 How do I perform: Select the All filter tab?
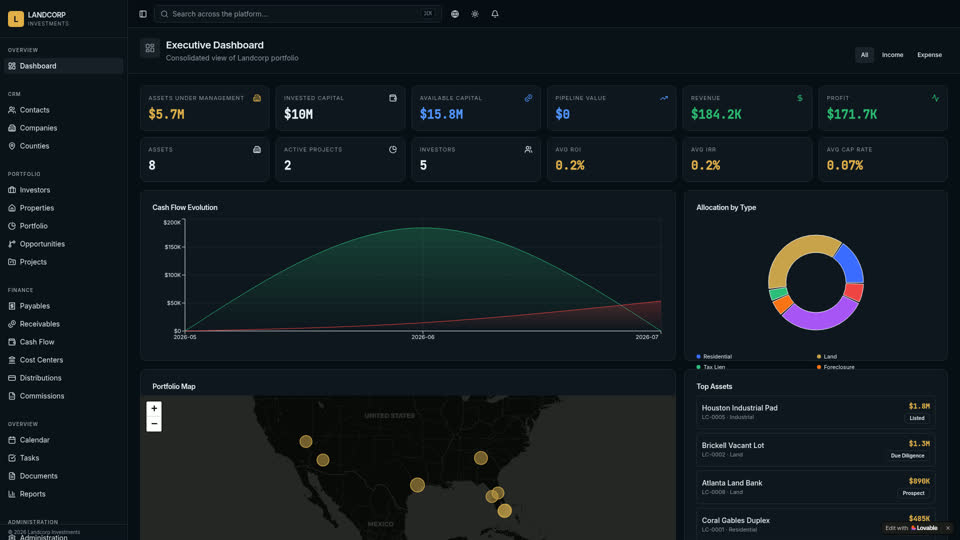864,55
